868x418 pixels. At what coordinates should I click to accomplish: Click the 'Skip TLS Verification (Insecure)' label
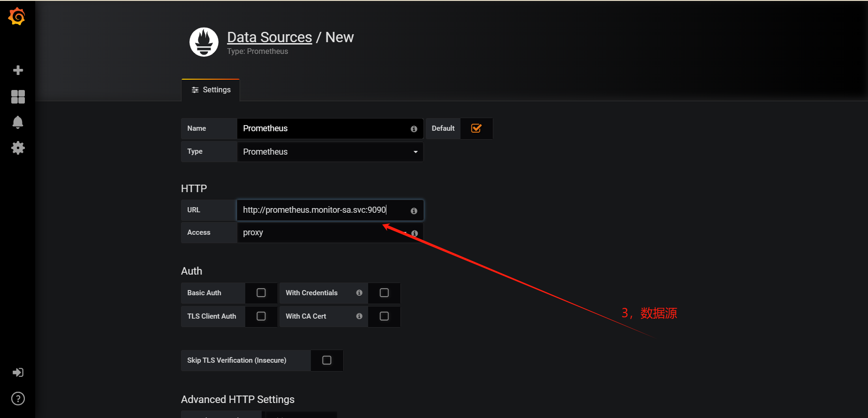pos(236,360)
